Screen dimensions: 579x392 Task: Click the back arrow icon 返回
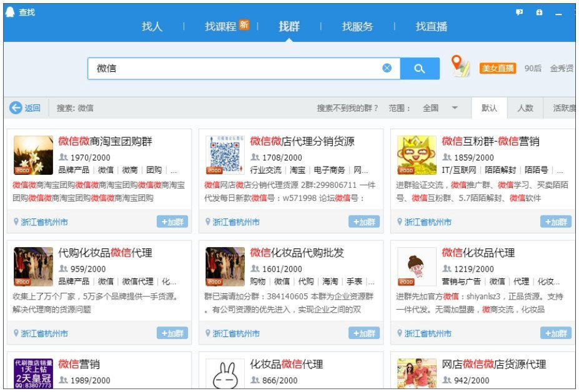click(16, 108)
